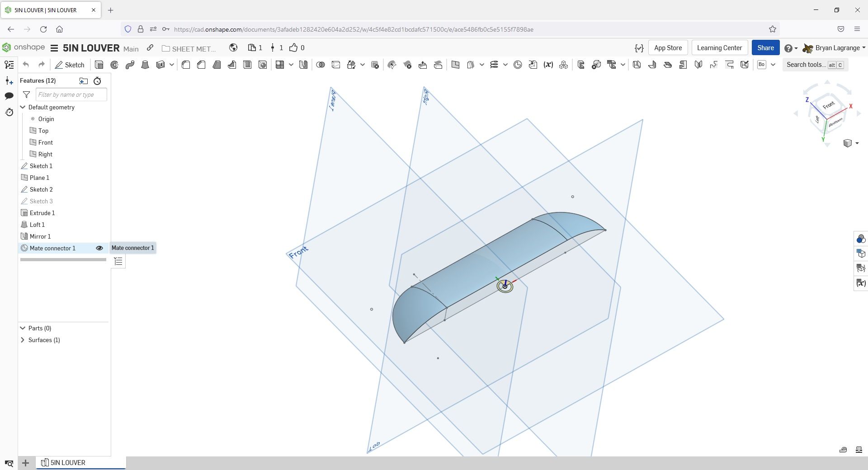Collapse the Default geometry tree
Image resolution: width=868 pixels, height=470 pixels.
[23, 107]
